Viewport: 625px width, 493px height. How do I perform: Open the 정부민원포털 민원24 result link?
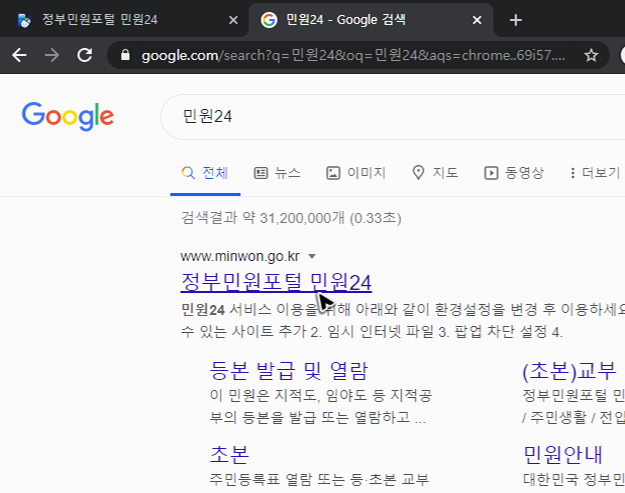coord(276,282)
